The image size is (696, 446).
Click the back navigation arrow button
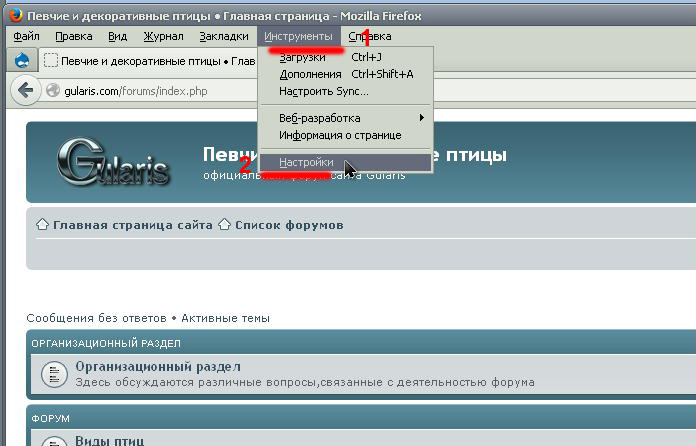(x=24, y=89)
